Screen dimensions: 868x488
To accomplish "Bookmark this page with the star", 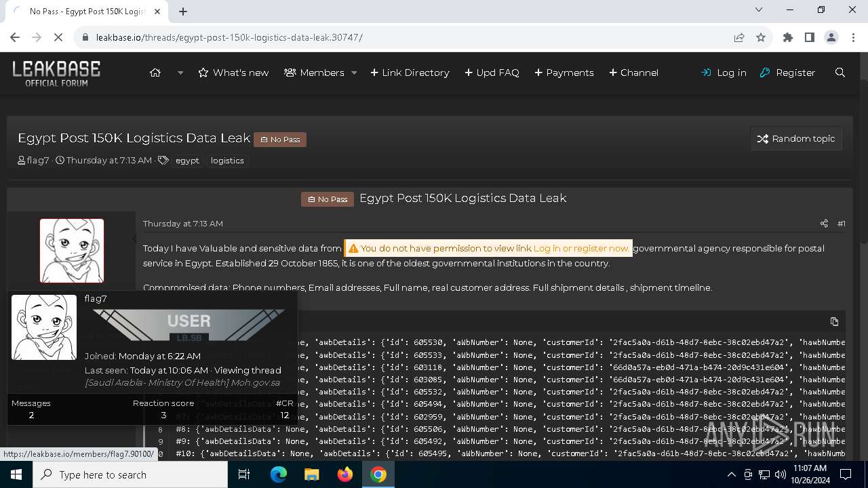I will coord(761,37).
